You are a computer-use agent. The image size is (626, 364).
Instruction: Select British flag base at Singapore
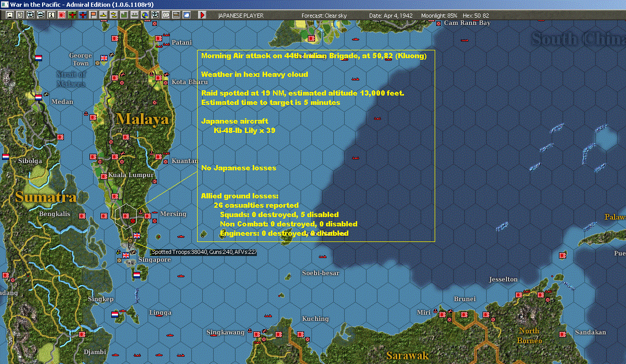[125, 255]
